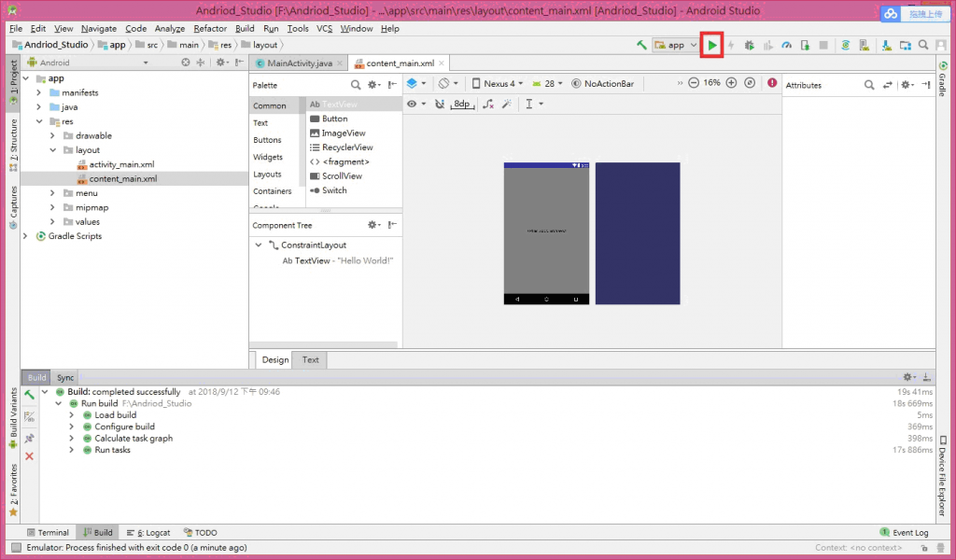Open the Android profiler gauge icon
The height and width of the screenshot is (560, 956).
[786, 45]
